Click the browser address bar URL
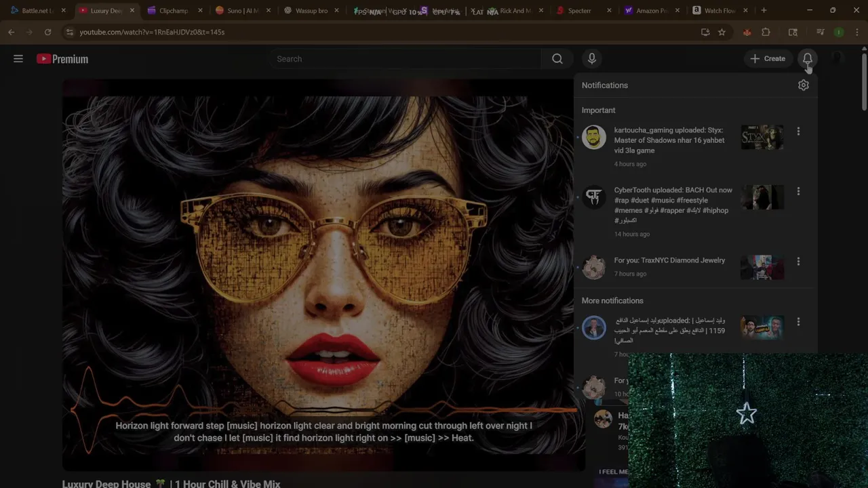 pyautogui.click(x=152, y=32)
